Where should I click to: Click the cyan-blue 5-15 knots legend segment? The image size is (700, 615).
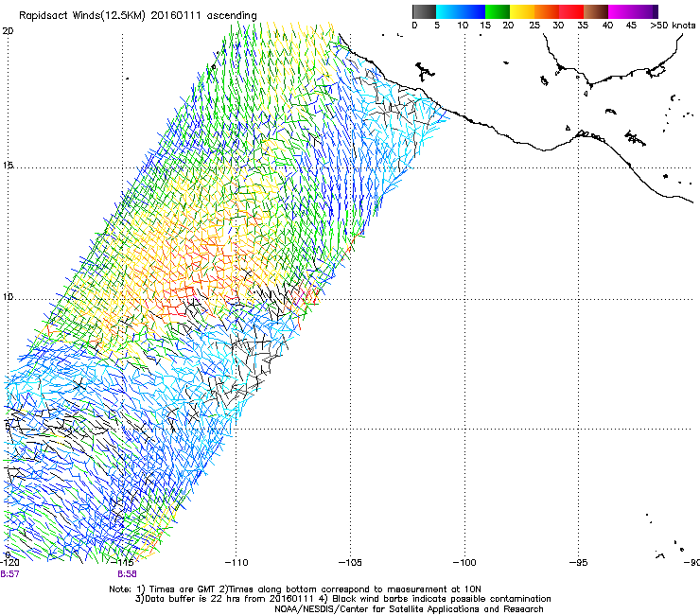(461, 11)
